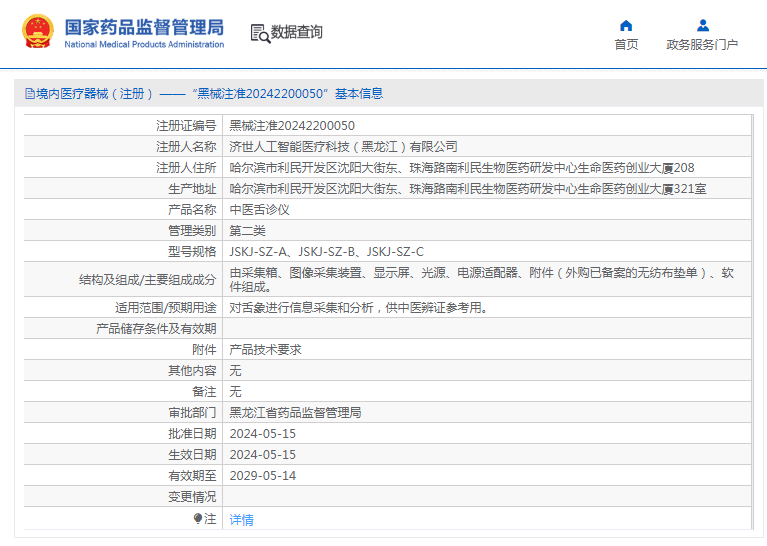Click the 有效期至 label

192,476
